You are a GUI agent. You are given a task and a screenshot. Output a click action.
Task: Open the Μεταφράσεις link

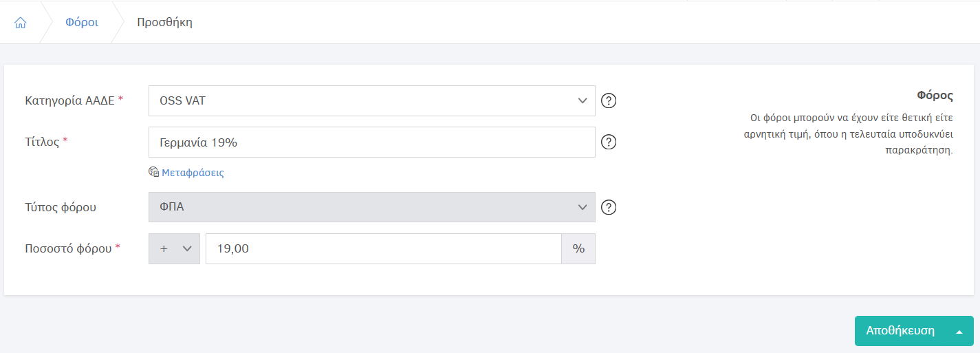tap(193, 173)
